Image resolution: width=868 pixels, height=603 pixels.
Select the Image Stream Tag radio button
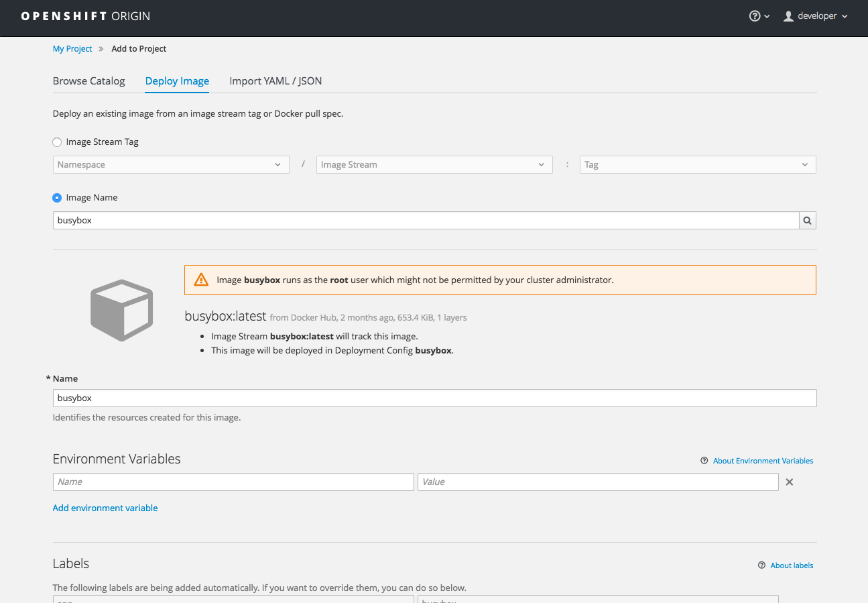57,142
